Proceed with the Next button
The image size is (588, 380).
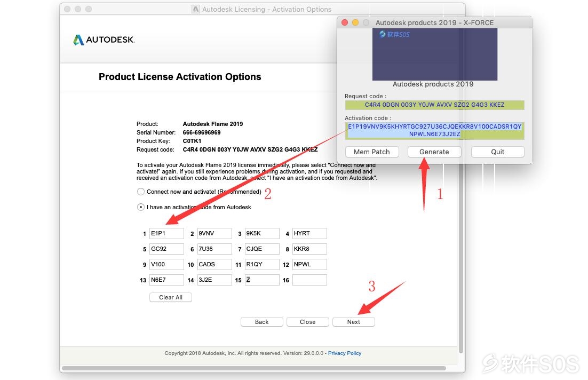354,322
